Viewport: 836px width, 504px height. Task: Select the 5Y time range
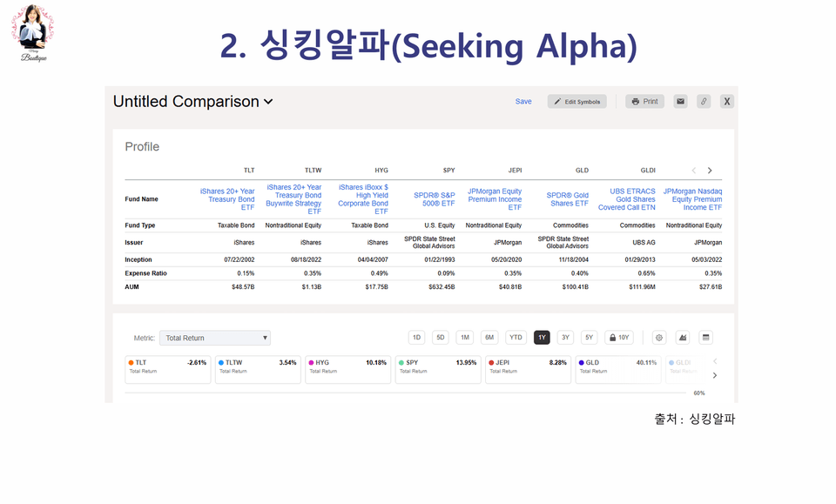(x=590, y=337)
